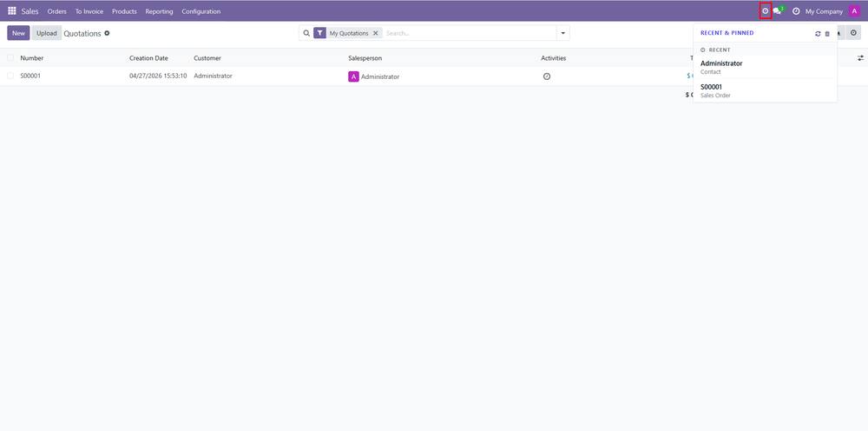Open the main apps grid menu
Screen dimensions: 868x431
[x=11, y=11]
